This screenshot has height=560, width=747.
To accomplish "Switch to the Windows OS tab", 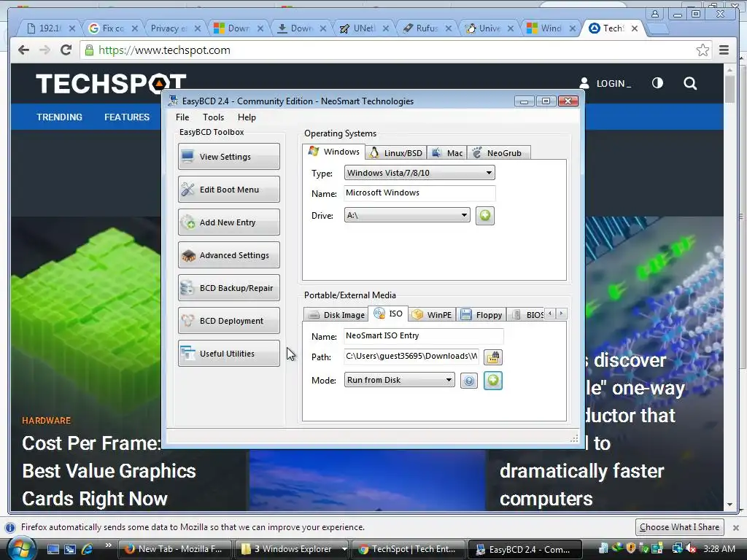I will [x=334, y=152].
